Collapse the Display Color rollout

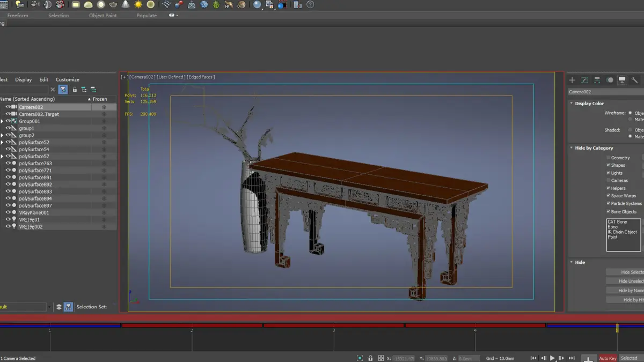click(x=572, y=103)
